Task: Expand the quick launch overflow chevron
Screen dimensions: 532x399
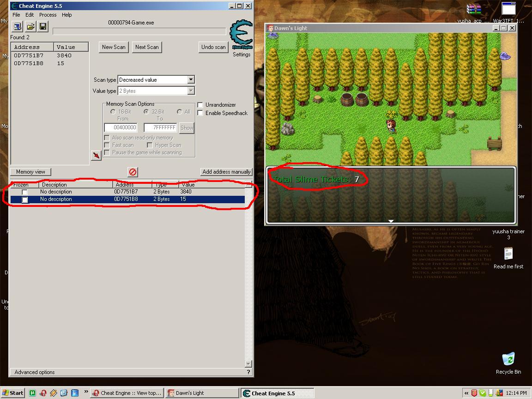Action: 86,392
